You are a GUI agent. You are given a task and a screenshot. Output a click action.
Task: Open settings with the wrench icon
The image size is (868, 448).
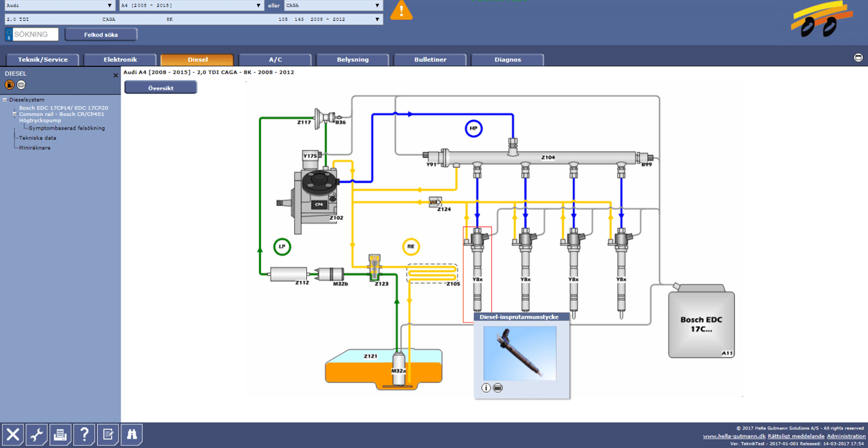point(37,434)
